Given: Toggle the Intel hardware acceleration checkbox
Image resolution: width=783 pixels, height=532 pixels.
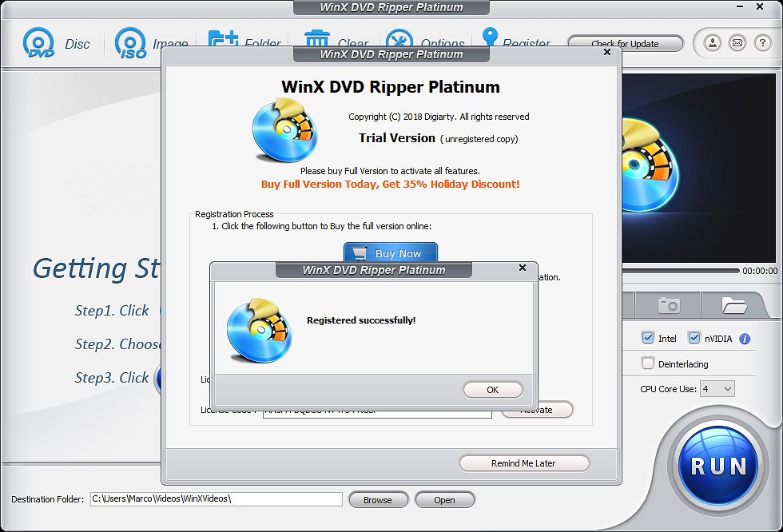Looking at the screenshot, I should point(648,338).
